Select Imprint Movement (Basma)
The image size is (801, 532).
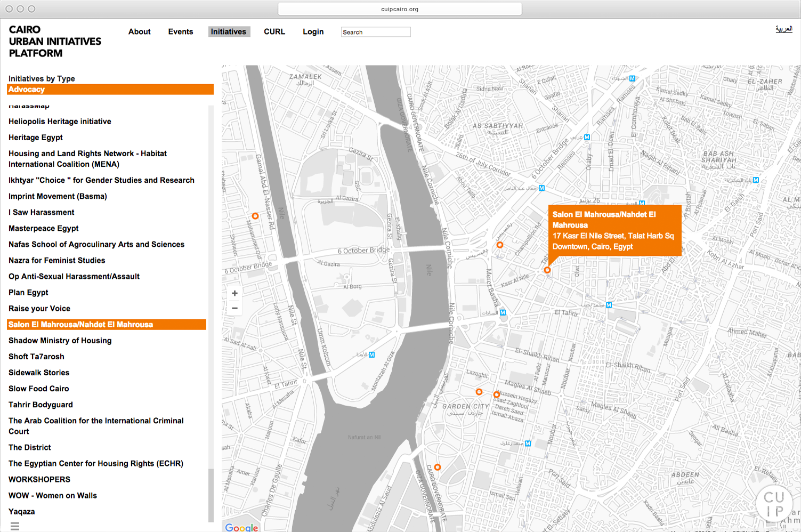pyautogui.click(x=58, y=196)
